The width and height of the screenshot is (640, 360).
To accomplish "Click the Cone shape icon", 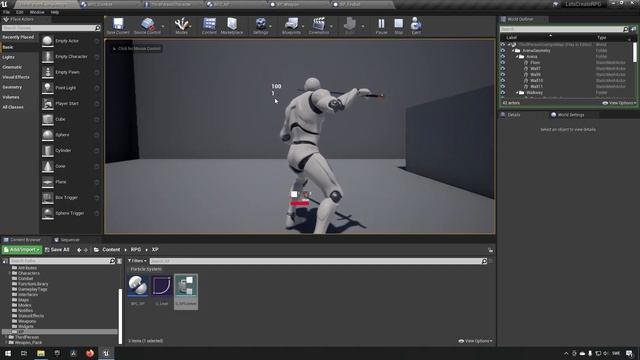I will (x=48, y=166).
